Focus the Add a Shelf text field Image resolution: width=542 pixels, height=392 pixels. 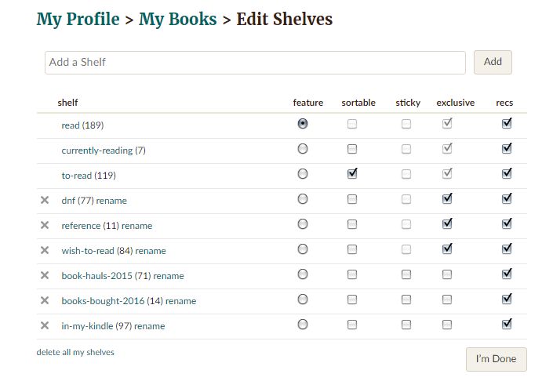255,63
